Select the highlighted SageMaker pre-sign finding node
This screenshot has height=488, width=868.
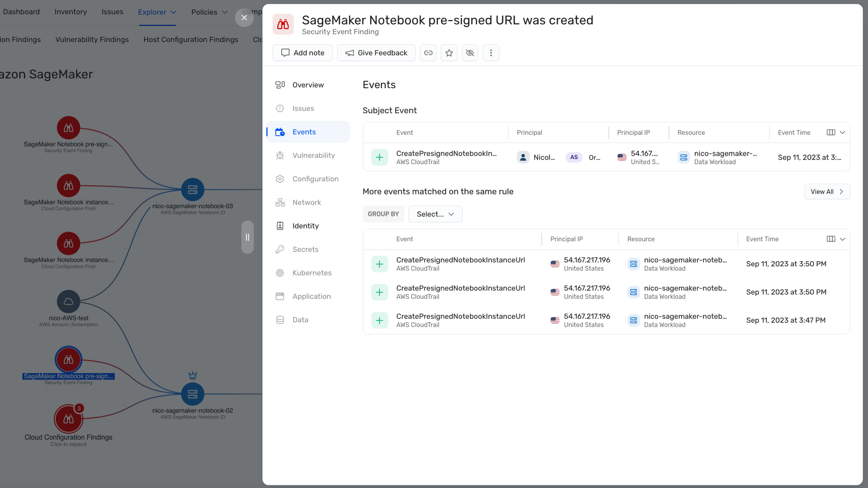69,360
